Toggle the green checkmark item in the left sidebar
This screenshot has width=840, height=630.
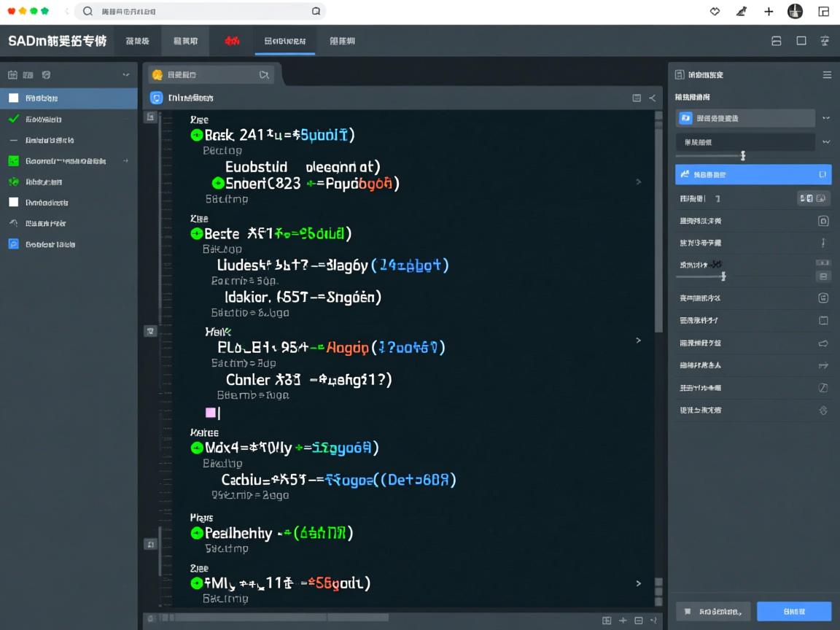13,119
